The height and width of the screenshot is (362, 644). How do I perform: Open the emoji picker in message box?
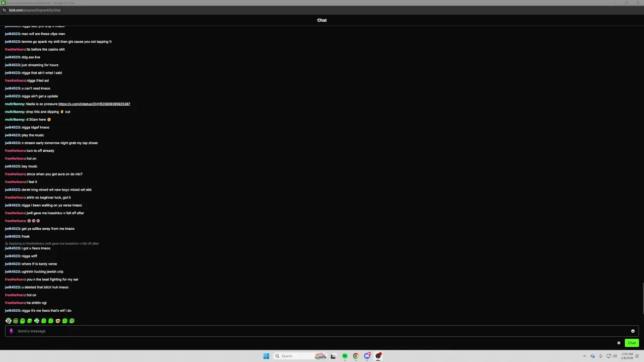633,331
